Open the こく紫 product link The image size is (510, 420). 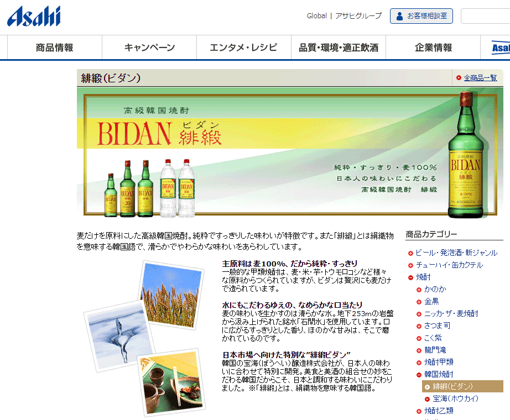[x=433, y=338]
